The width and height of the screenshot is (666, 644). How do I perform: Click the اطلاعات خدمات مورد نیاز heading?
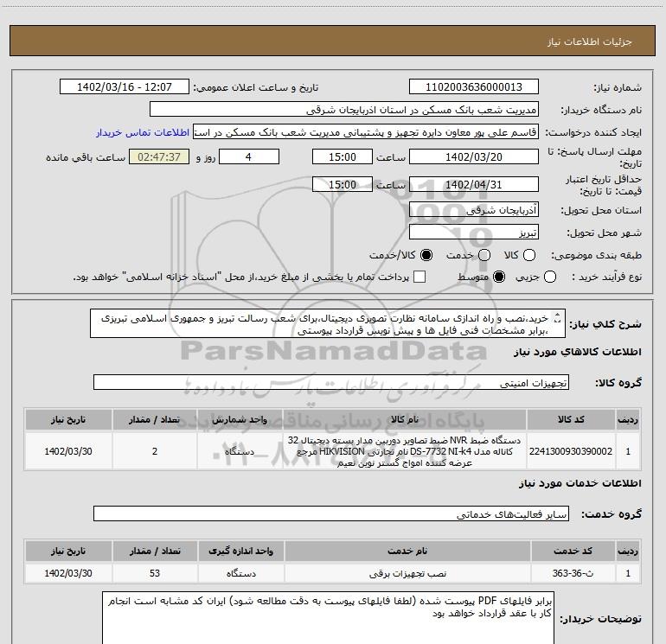point(580,483)
